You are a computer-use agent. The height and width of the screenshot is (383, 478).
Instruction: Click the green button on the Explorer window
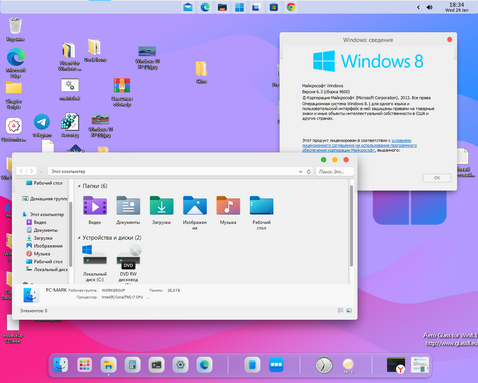[323, 160]
